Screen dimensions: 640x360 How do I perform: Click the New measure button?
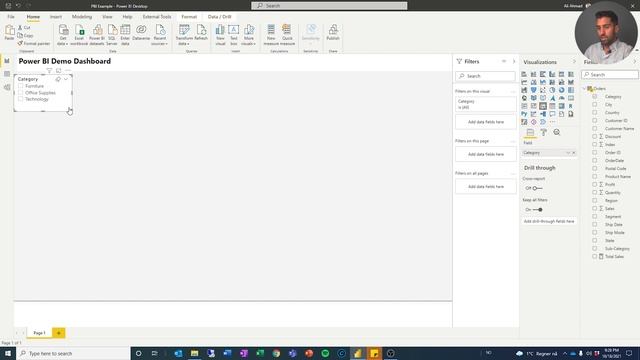point(271,35)
